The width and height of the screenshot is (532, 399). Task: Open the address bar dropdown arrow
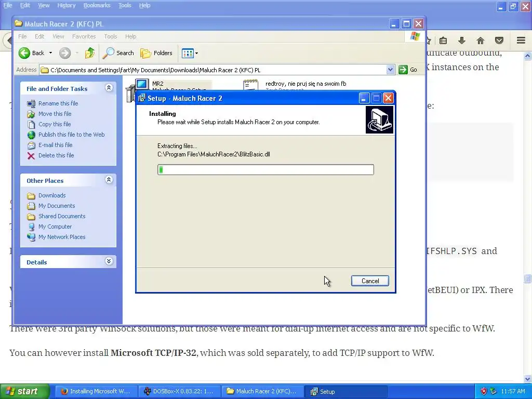(x=390, y=70)
